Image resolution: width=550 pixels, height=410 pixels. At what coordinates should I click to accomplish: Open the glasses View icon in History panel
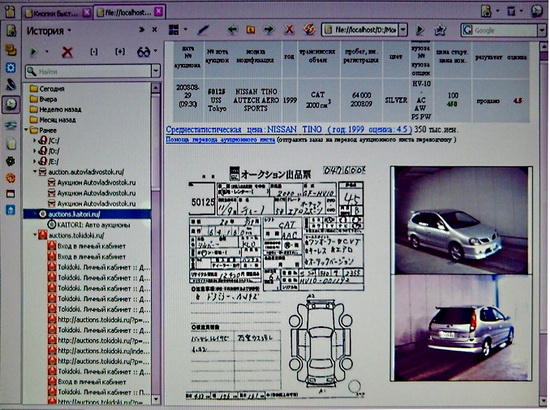(x=143, y=52)
